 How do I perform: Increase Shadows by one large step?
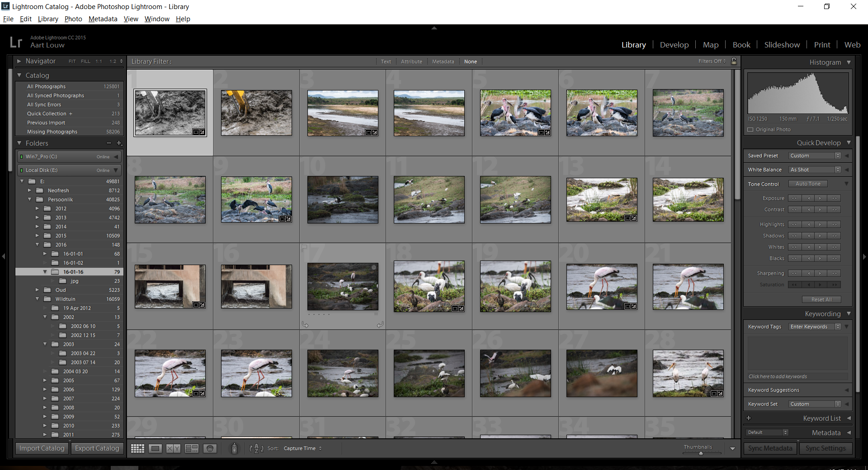pyautogui.click(x=835, y=236)
